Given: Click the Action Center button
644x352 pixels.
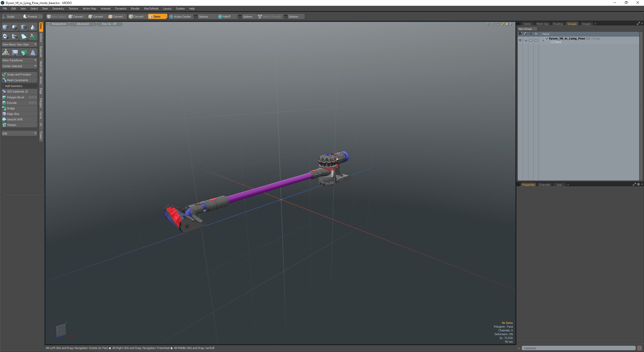Looking at the screenshot, I should (180, 17).
